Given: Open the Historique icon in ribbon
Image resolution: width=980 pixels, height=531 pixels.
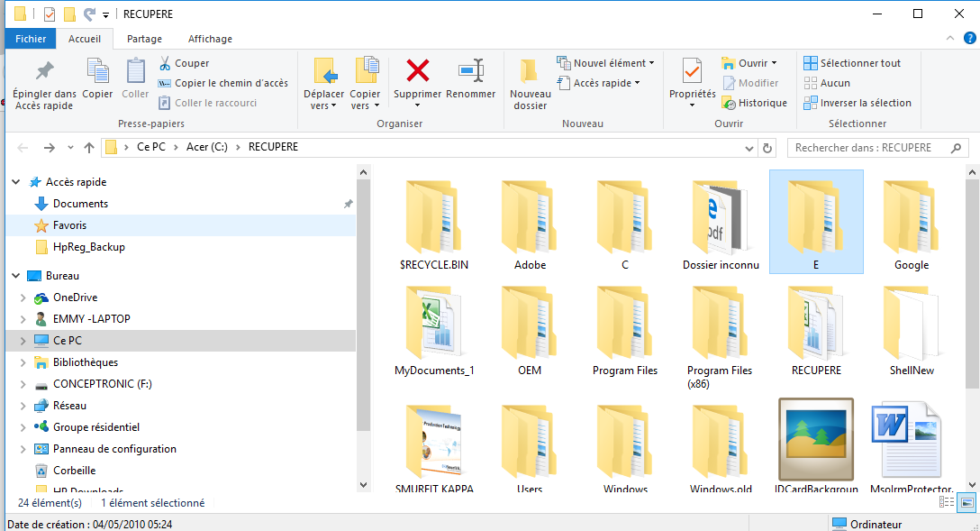Looking at the screenshot, I should [728, 103].
